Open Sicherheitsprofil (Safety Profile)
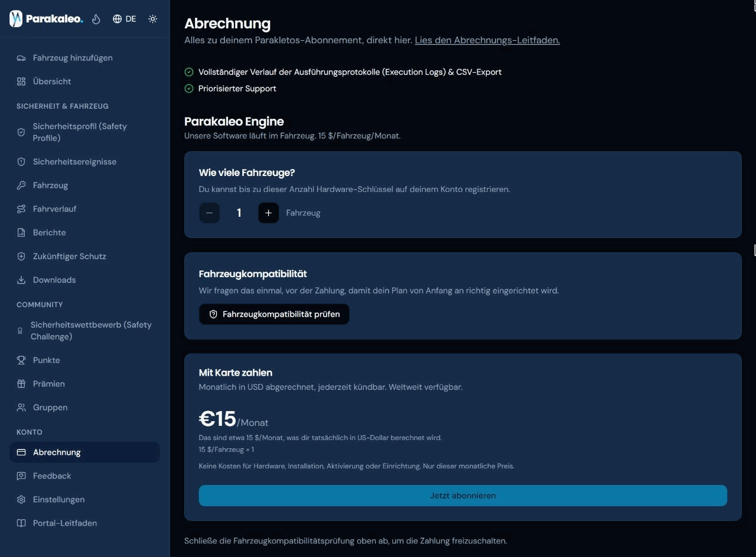The width and height of the screenshot is (756, 557). pos(84,132)
